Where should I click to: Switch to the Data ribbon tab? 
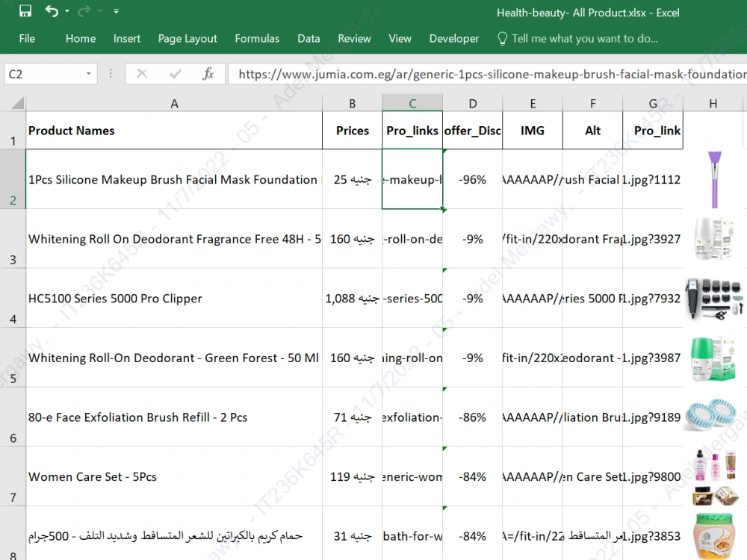point(309,38)
